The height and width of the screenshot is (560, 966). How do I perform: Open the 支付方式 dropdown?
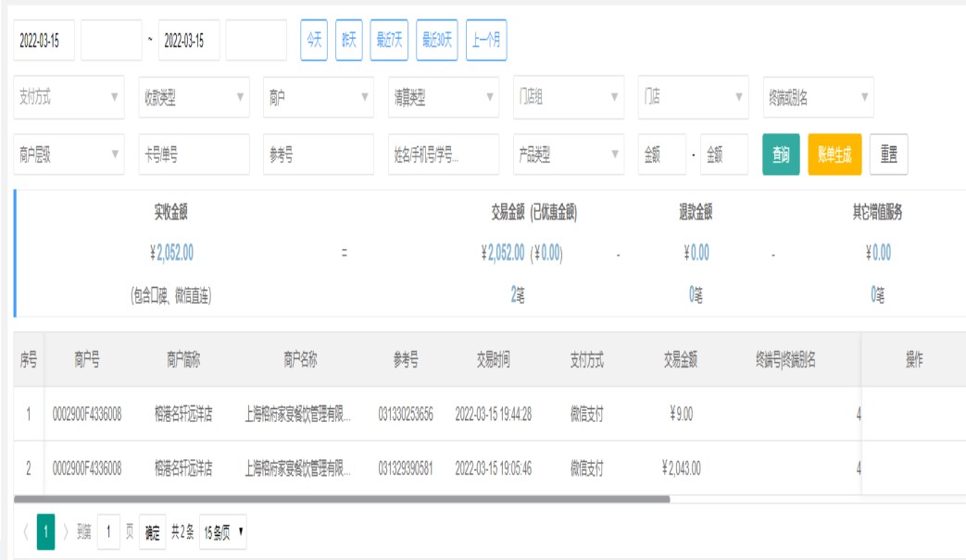pyautogui.click(x=69, y=97)
